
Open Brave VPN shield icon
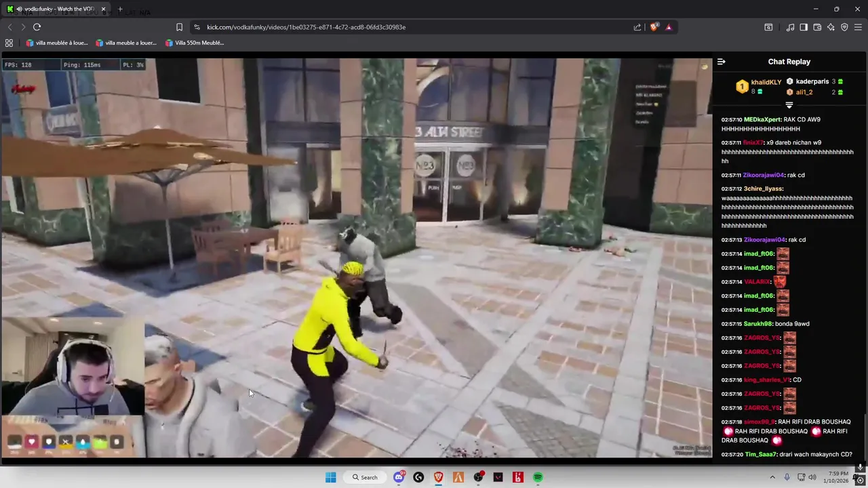point(844,27)
